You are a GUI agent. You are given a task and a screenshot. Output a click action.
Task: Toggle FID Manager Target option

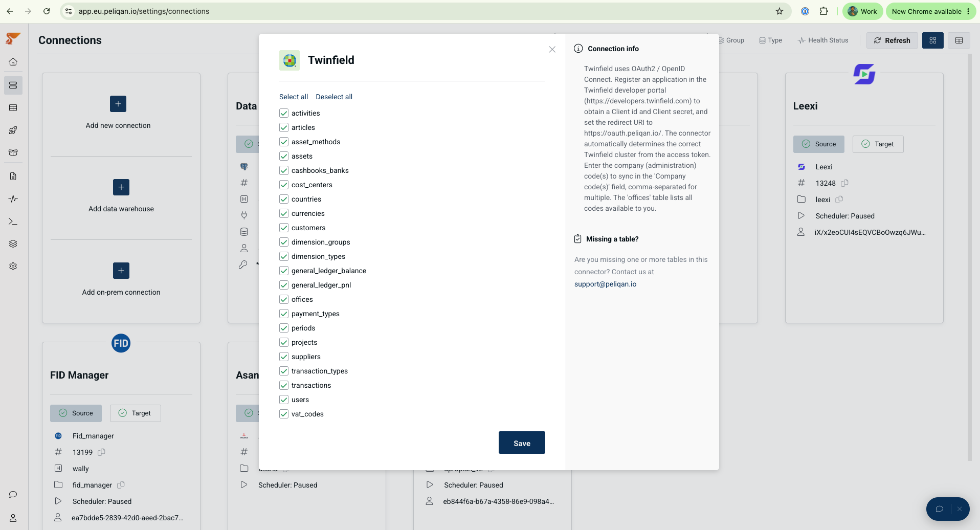click(x=135, y=413)
